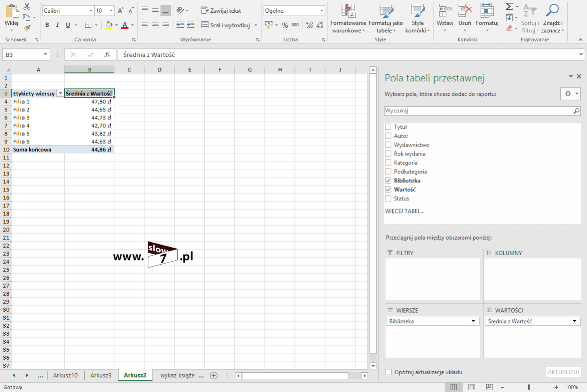The height and width of the screenshot is (392, 587).
Task: Uncheck the Biblioteka field checkbox
Action: click(388, 180)
